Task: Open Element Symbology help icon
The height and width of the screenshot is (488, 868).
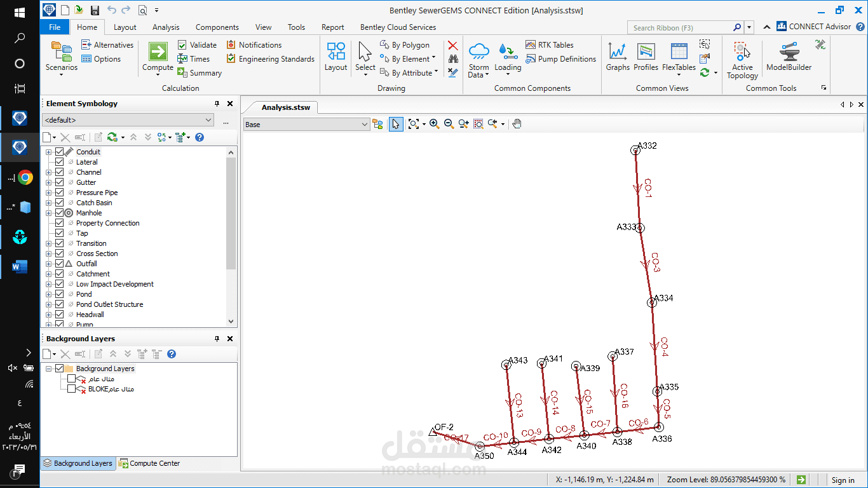Action: coord(200,137)
